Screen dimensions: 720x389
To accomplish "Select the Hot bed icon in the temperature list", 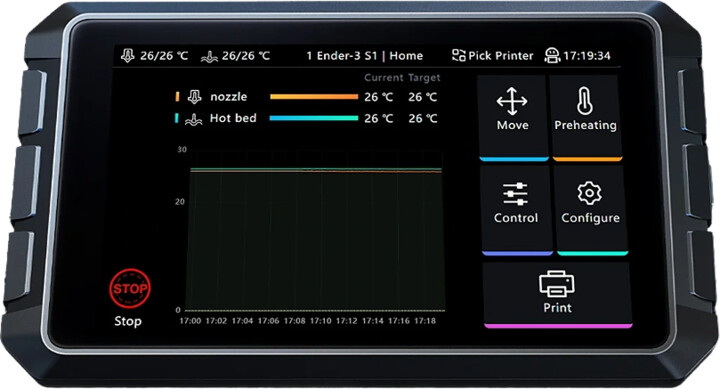I will 193,118.
